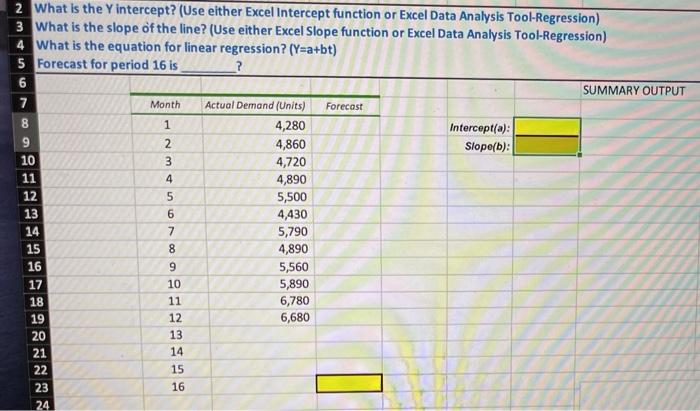Screen dimensions: 700x411
Task: Select the month cell containing 13
Action: [175, 335]
